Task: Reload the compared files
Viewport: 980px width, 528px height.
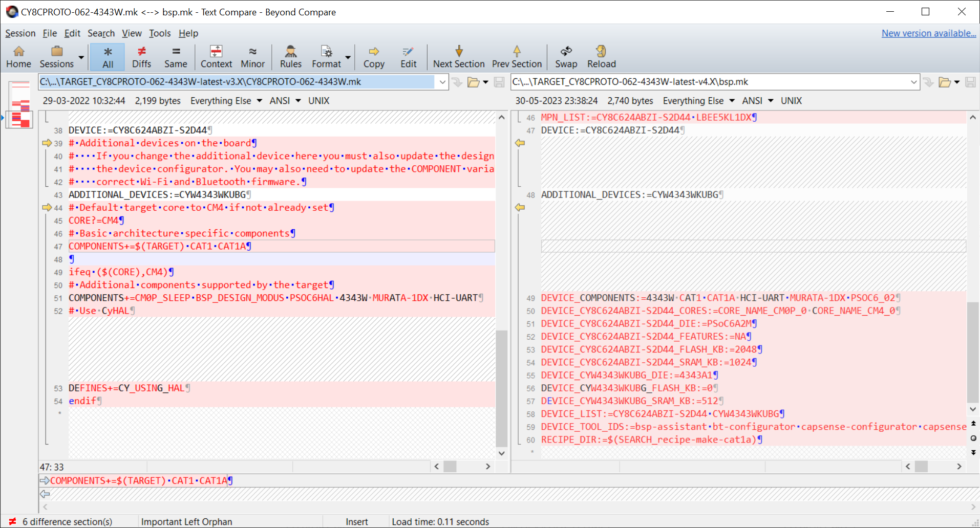Action: (601, 57)
